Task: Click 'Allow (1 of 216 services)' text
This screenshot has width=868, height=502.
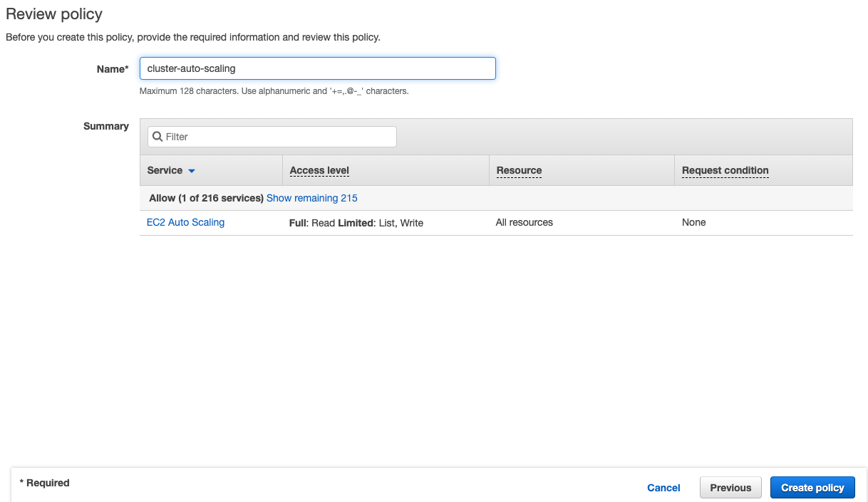Action: click(206, 198)
